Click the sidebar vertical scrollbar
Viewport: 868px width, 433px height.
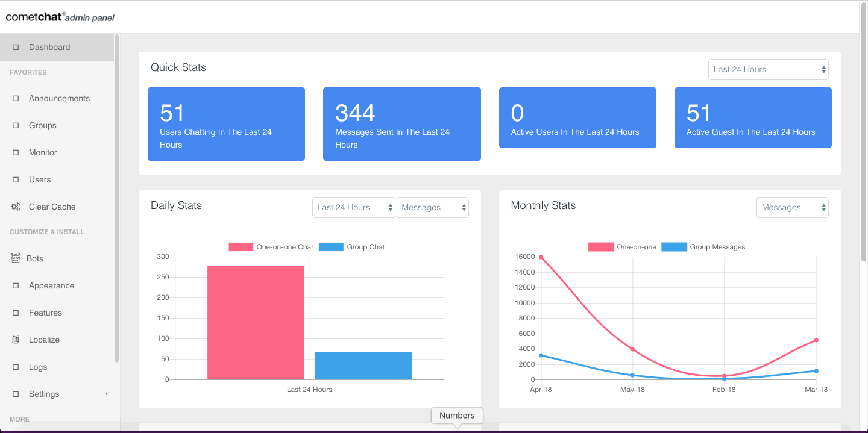click(x=117, y=199)
